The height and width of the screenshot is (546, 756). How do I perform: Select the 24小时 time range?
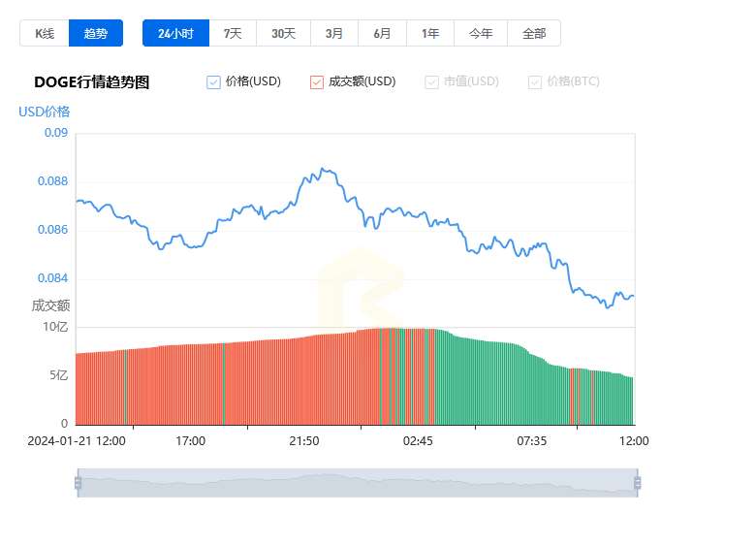point(175,33)
